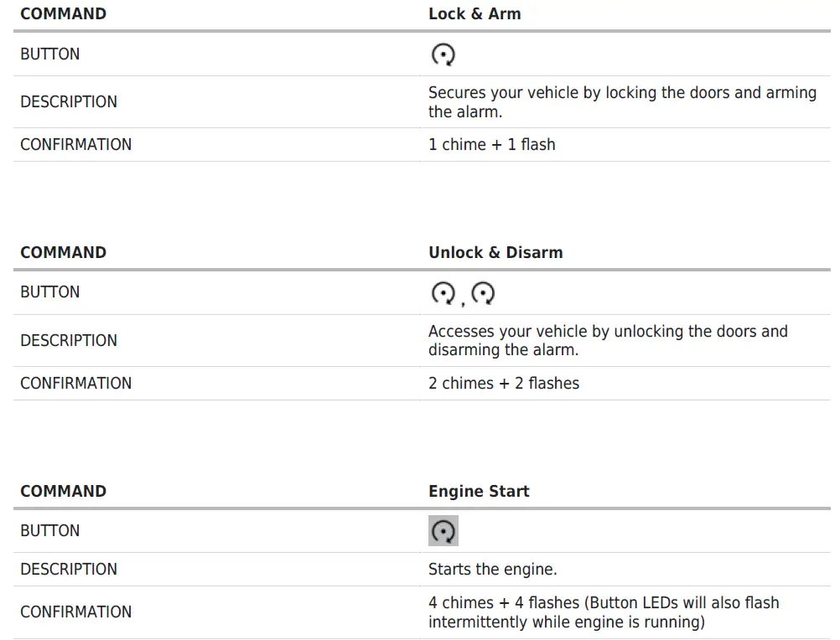Click the highlighted Engine Start button icon
Viewport: 840px width, 640px height.
pyautogui.click(x=443, y=531)
